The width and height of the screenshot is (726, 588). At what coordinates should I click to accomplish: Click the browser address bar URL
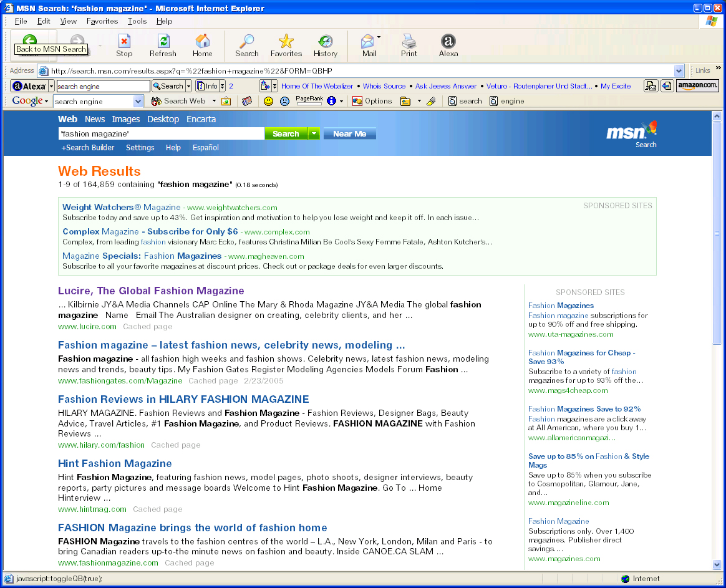point(191,71)
